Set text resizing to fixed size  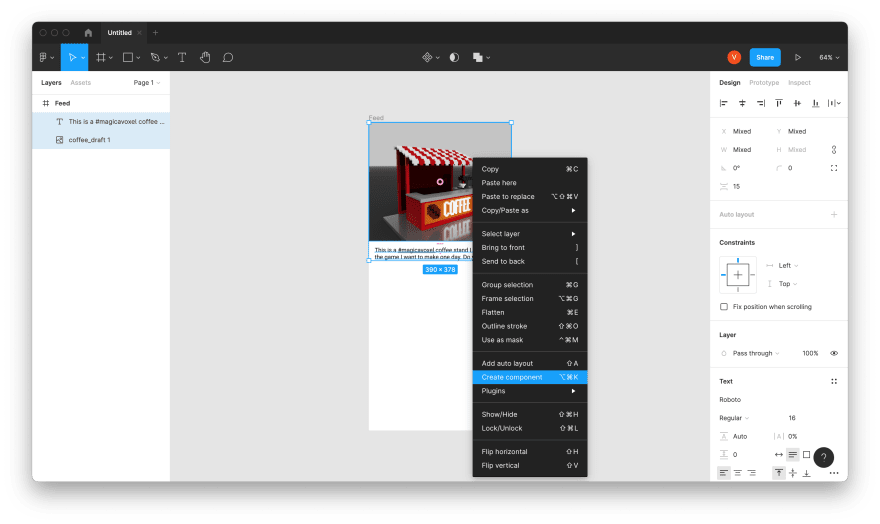tap(806, 454)
